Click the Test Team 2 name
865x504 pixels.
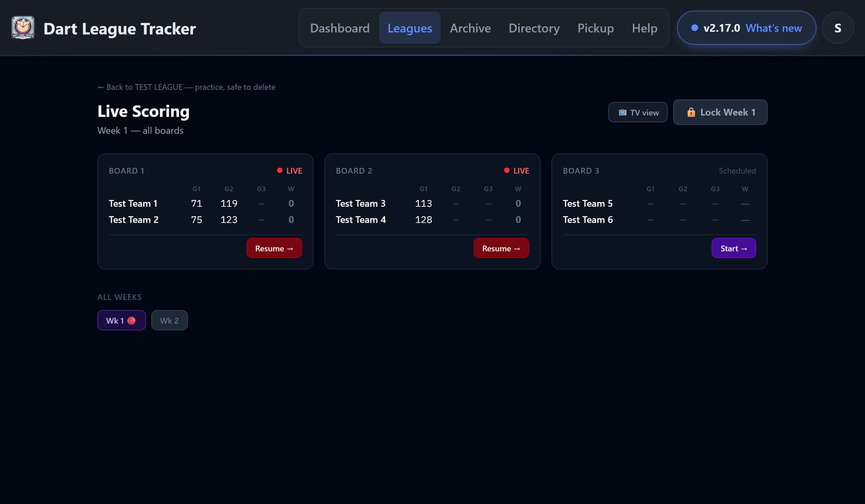pyautogui.click(x=133, y=220)
